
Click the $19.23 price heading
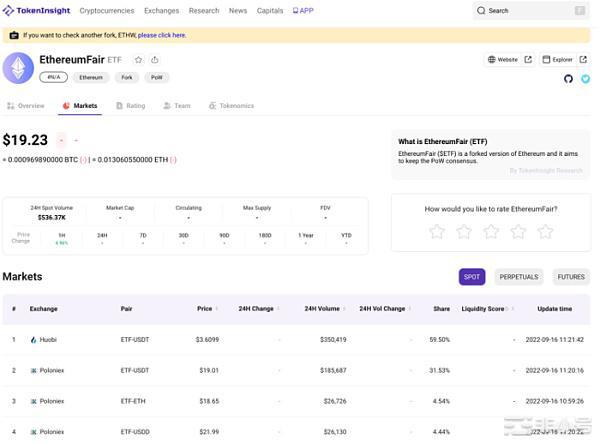pyautogui.click(x=25, y=140)
